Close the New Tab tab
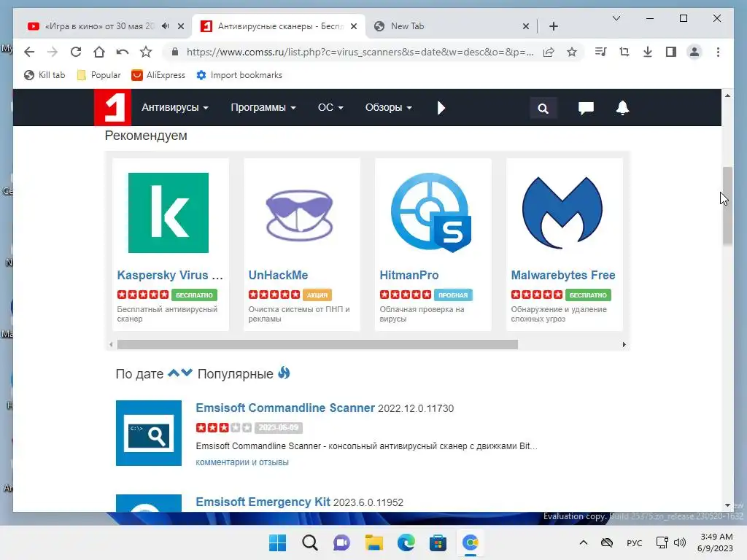Screen dimensions: 747x560 [x=526, y=26]
